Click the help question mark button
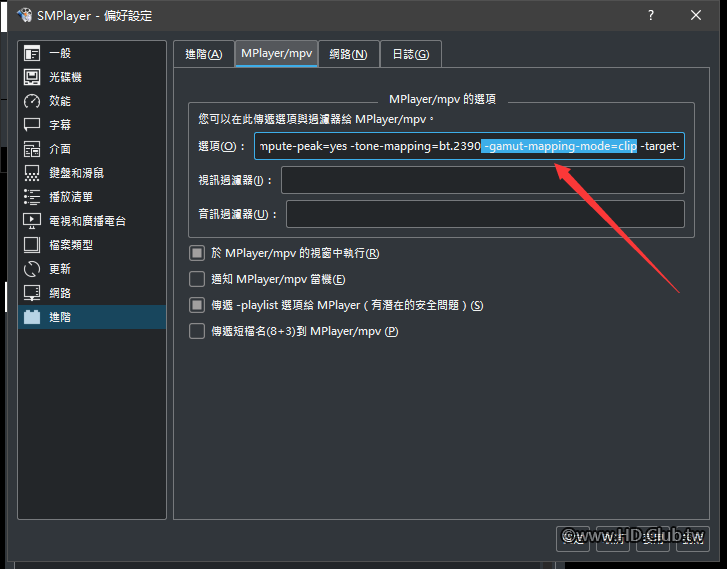 pos(651,15)
